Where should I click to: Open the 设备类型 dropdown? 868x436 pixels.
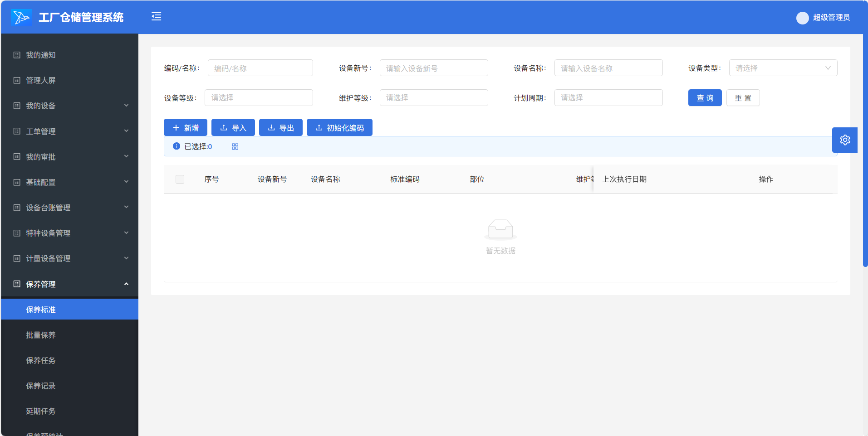pyautogui.click(x=783, y=68)
